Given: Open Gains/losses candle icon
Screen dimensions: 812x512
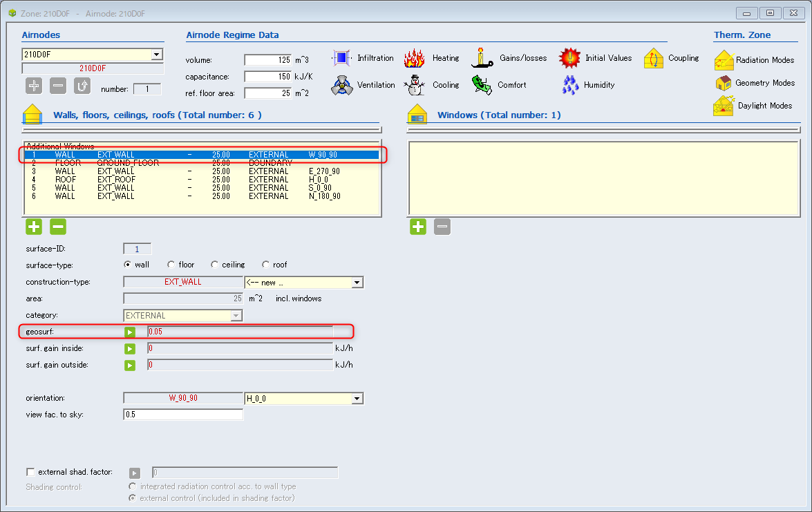Looking at the screenshot, I should 482,57.
